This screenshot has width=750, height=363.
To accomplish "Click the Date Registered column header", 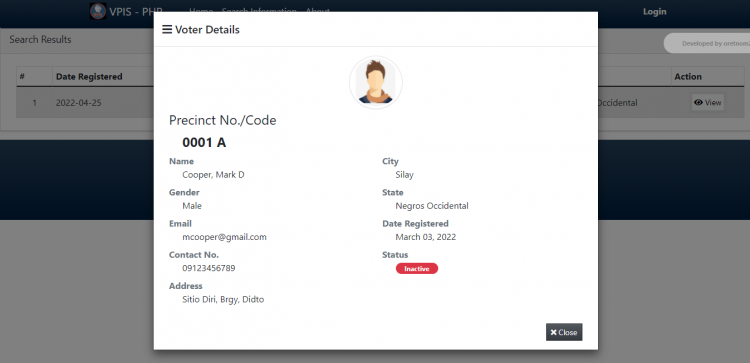I will tap(89, 77).
